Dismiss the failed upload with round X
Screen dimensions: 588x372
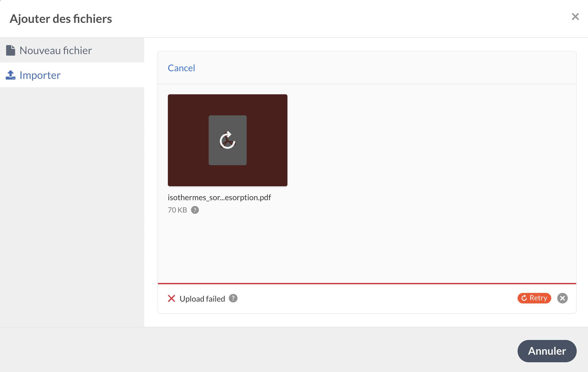tap(562, 298)
